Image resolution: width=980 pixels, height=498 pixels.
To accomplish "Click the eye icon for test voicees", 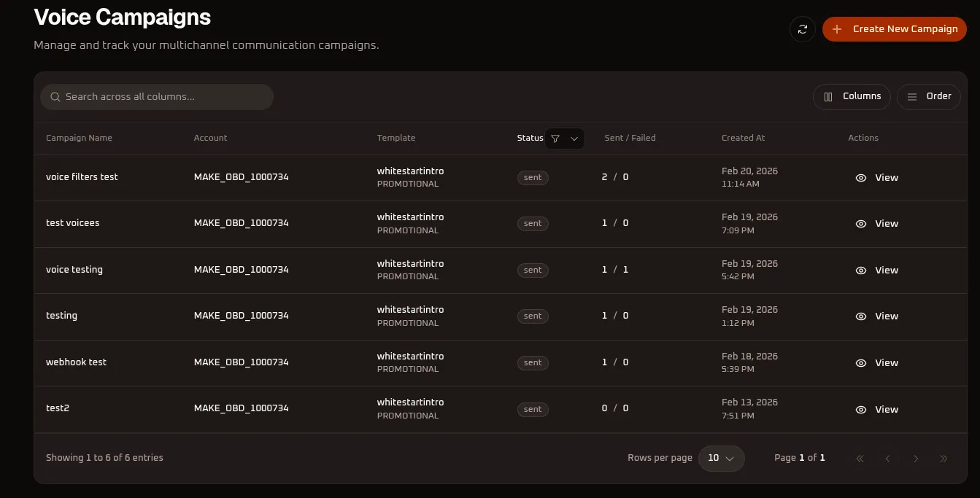I will pyautogui.click(x=861, y=224).
